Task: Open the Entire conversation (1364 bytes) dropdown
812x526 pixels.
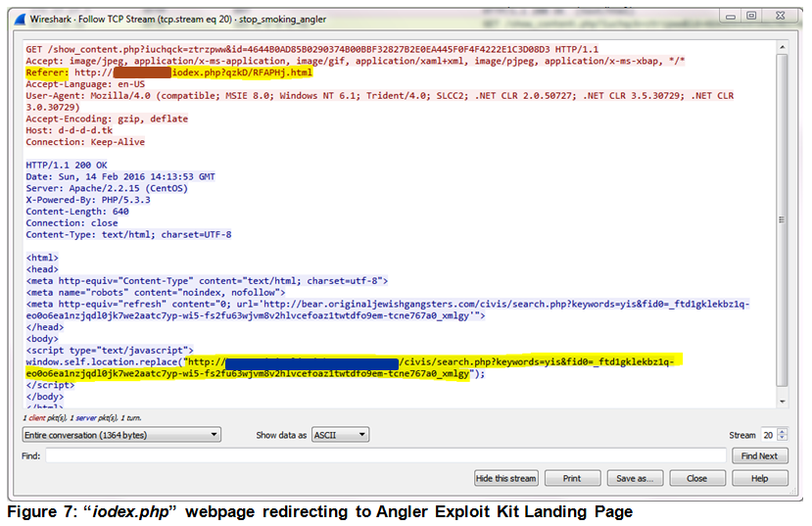Action: click(x=121, y=435)
